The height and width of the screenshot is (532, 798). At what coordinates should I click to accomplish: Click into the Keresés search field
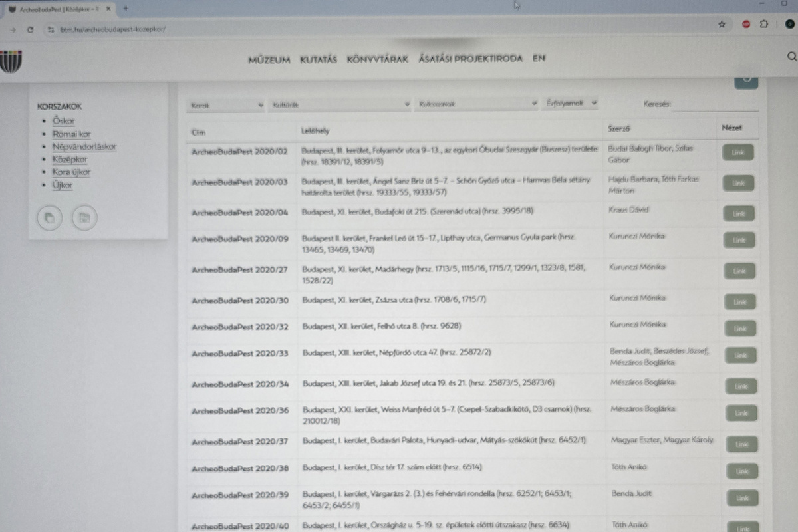tap(715, 105)
